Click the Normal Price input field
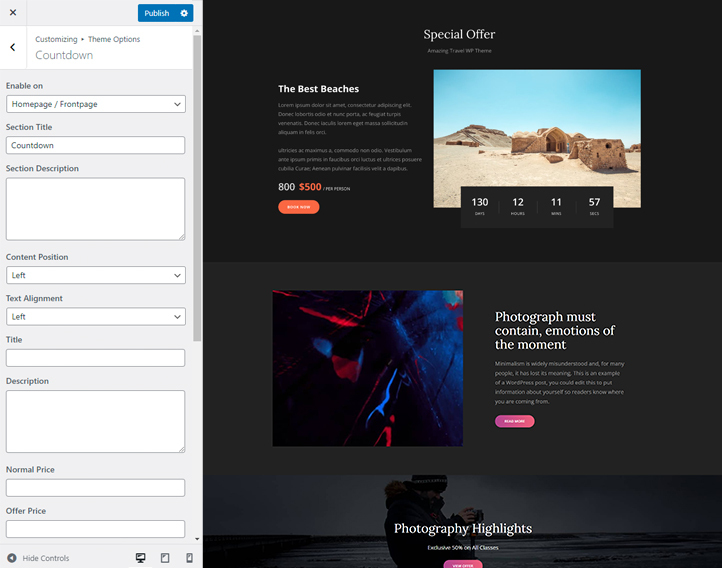 click(96, 488)
